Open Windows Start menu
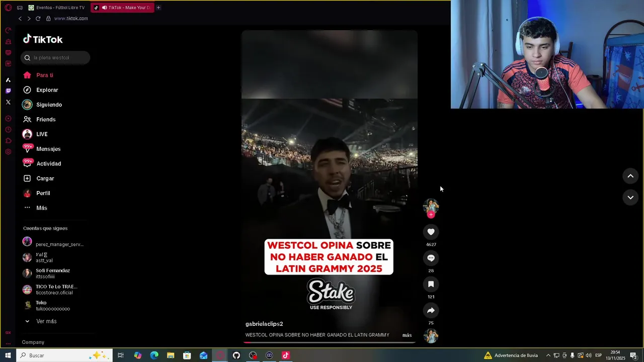Viewport: 644px width, 362px height. (8, 355)
